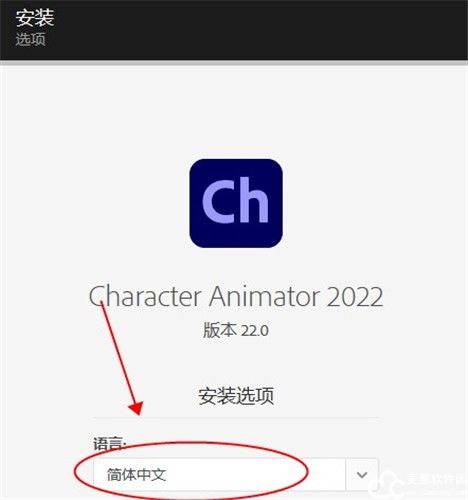Open the 简体中文 language combo box
468x500 pixels.
coord(236,475)
